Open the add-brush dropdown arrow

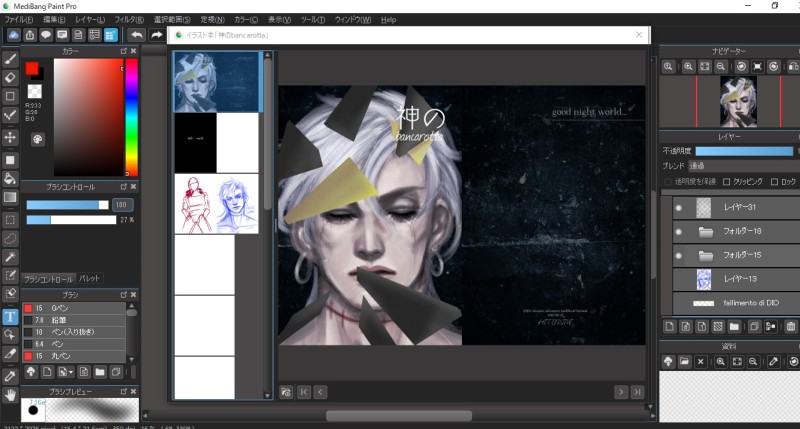point(71,372)
